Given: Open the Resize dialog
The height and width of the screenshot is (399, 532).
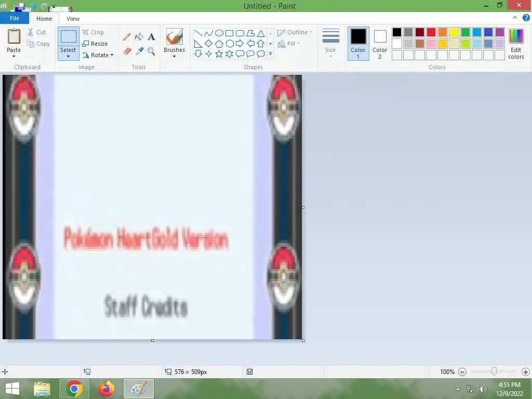Looking at the screenshot, I should 95,44.
